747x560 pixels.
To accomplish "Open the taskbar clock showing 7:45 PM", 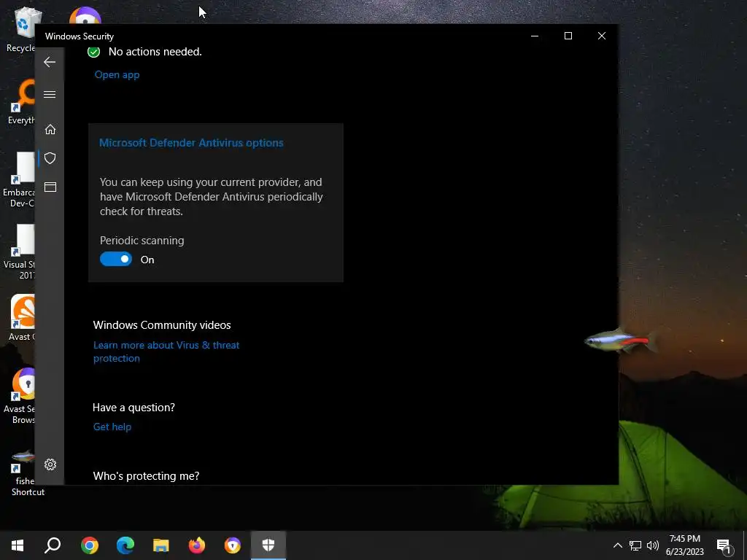I will tap(684, 545).
